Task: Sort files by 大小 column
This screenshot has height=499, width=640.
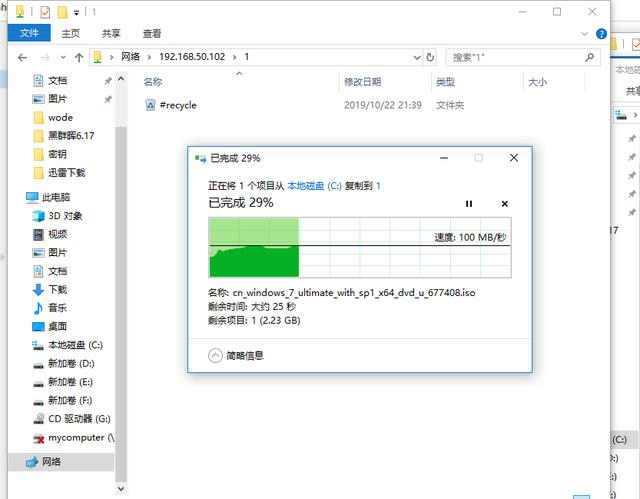Action: coord(538,82)
